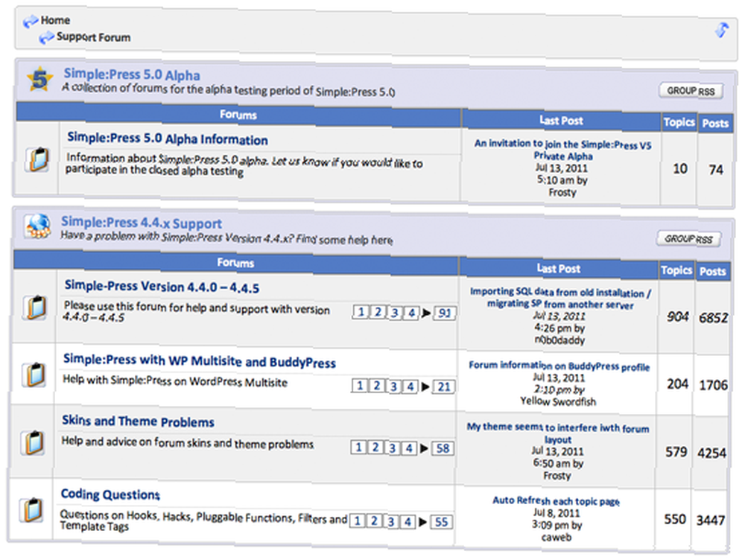Go to page 1 of WP Multisite forum

point(360,386)
